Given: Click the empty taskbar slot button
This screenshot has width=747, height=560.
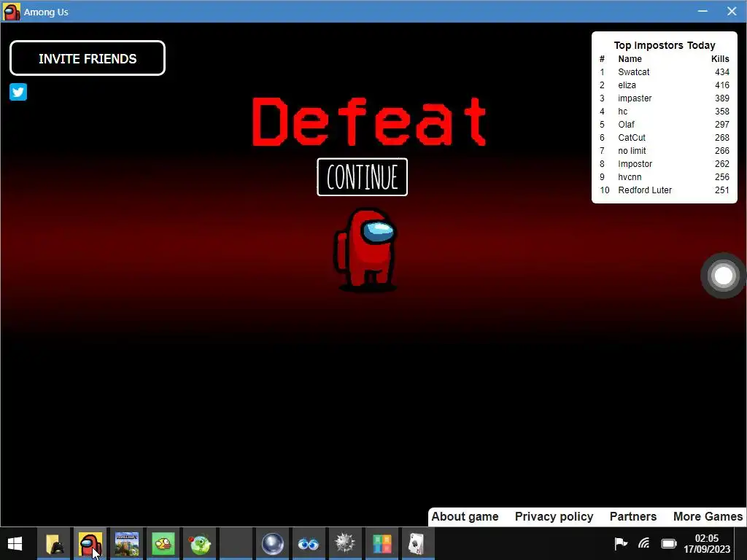Looking at the screenshot, I should pyautogui.click(x=236, y=543).
